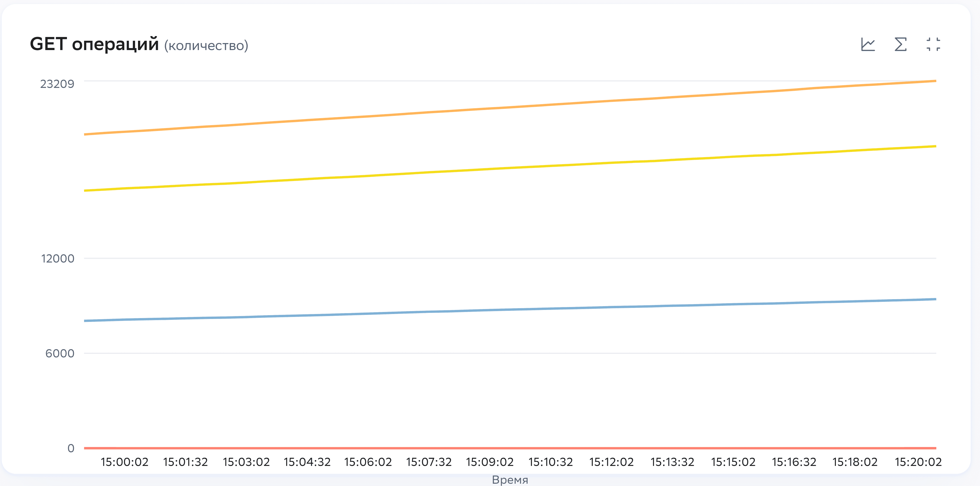Image resolution: width=980 pixels, height=486 pixels.
Task: Expand the chart to fullscreen
Action: [933, 45]
